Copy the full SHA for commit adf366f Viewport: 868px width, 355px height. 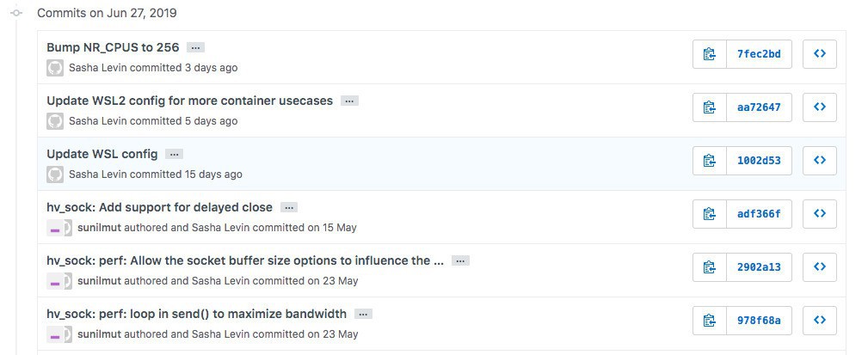click(710, 214)
